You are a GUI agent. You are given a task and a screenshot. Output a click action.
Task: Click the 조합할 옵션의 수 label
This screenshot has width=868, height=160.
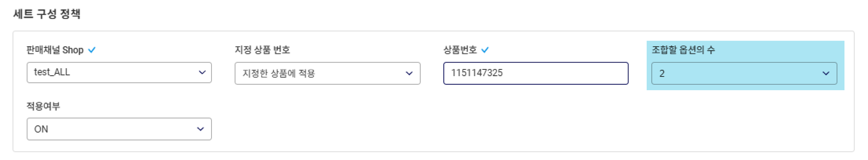(683, 50)
